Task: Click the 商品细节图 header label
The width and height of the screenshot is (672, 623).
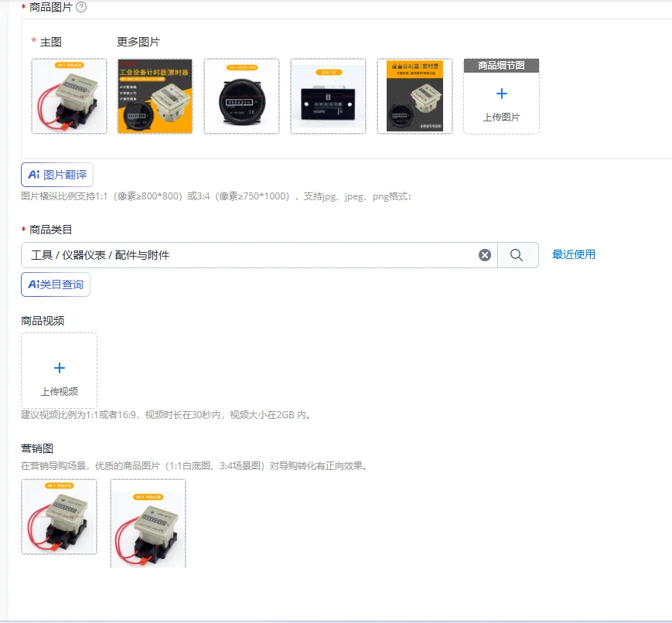Action: coord(501,65)
